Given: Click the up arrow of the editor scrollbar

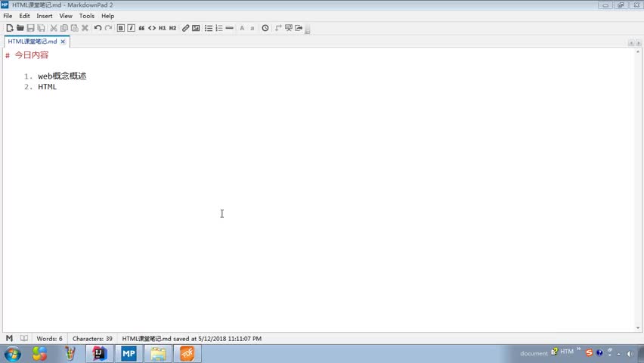Looking at the screenshot, I should [638, 51].
